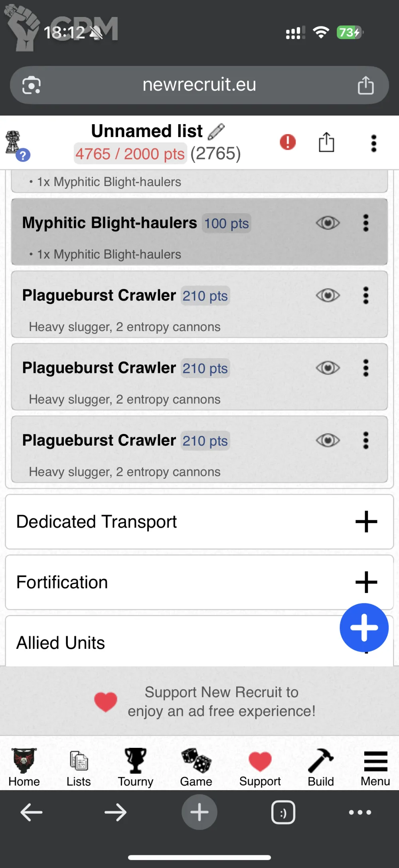Toggle eye icon on last Plagueburst Crawler
Viewport: 399px width, 868px height.
point(328,440)
